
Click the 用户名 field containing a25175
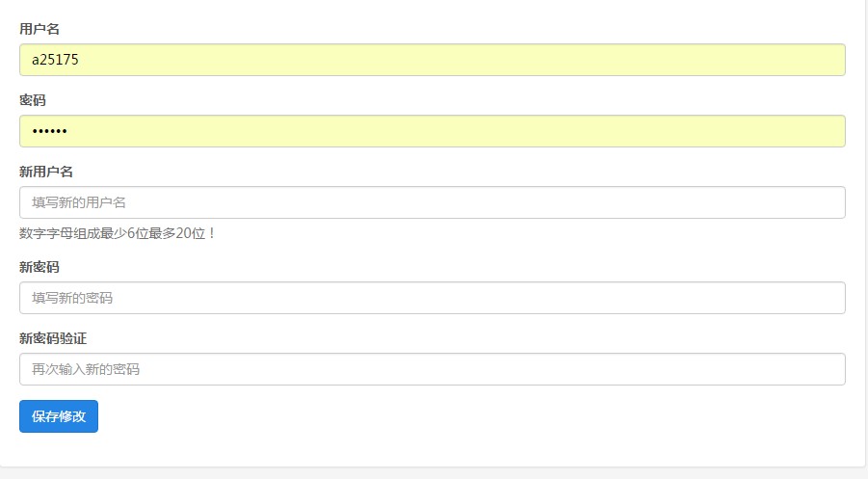click(x=432, y=60)
